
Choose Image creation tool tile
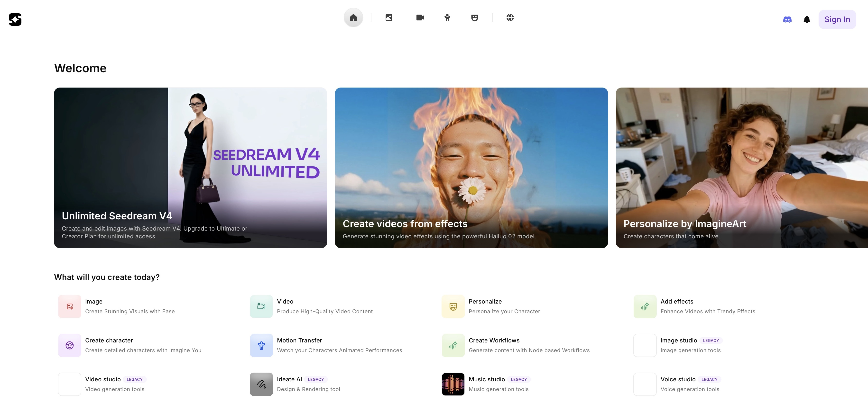[70, 306]
